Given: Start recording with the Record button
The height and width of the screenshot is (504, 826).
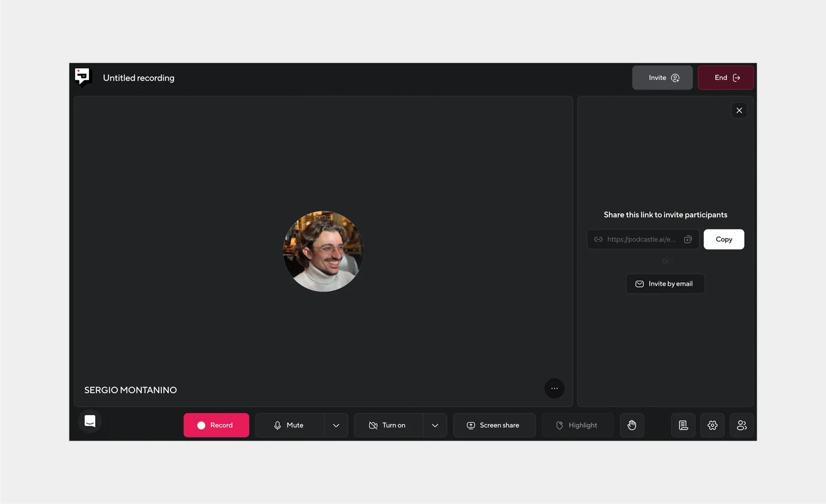Looking at the screenshot, I should 216,425.
